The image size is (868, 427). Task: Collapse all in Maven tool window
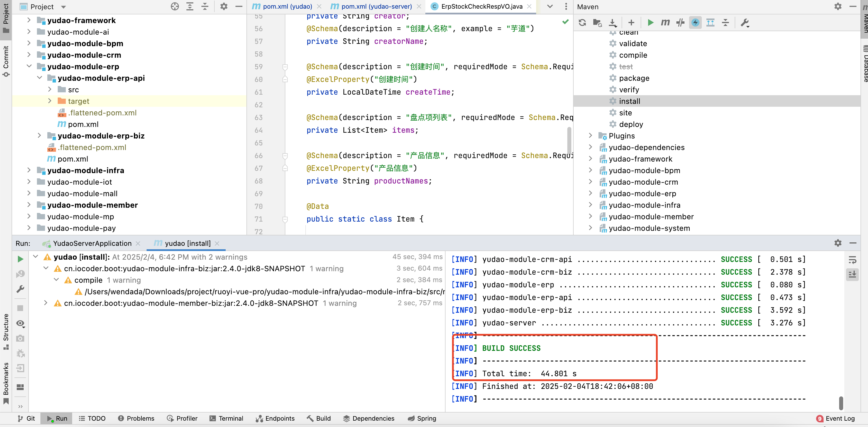(x=725, y=23)
